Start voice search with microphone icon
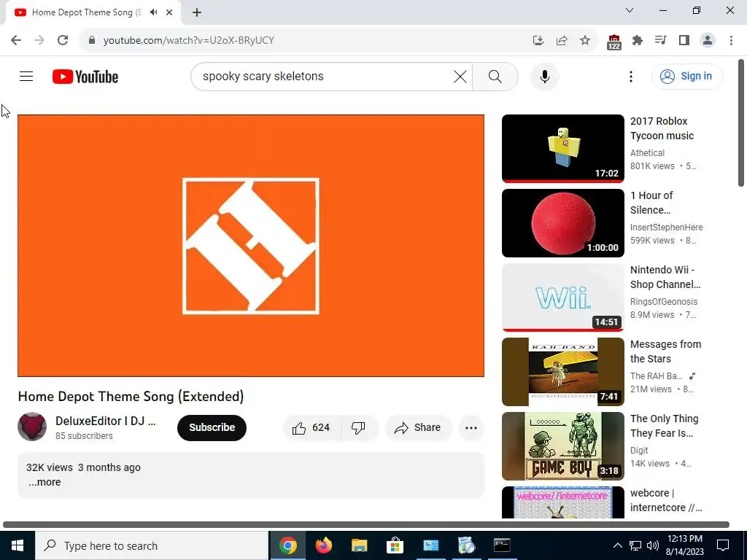747x560 pixels. [544, 76]
